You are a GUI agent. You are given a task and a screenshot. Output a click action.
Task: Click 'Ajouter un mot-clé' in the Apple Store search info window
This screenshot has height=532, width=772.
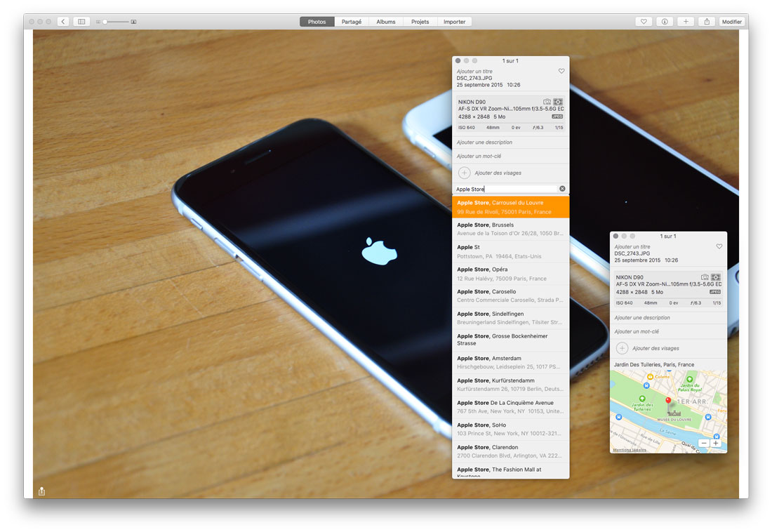pos(479,156)
